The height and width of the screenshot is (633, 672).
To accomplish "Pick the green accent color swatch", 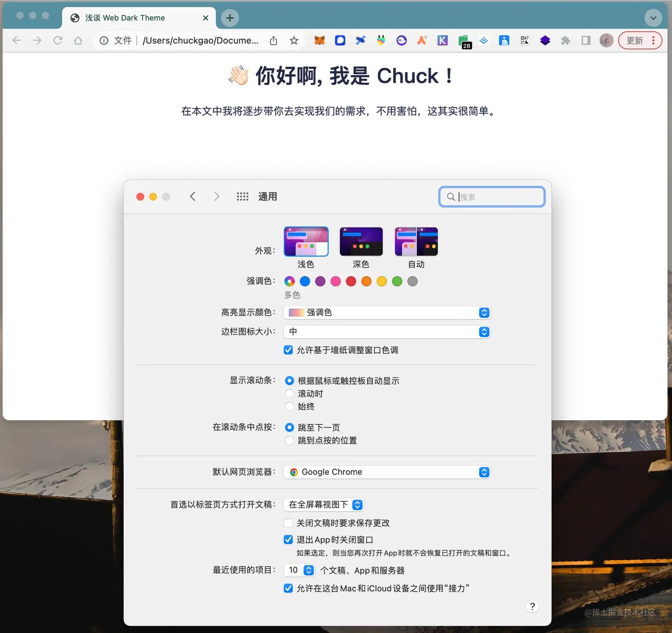I will pos(397,281).
